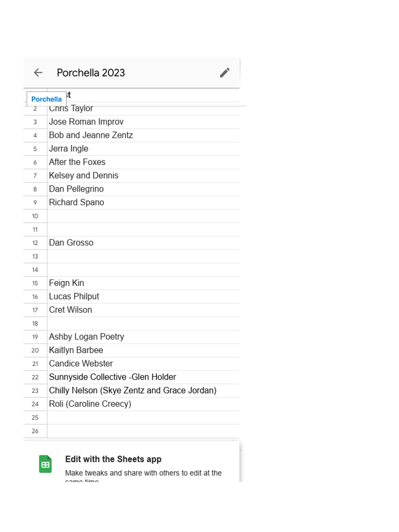Select cell 'Chris Taylor'
399x532 pixels.
coord(143,109)
